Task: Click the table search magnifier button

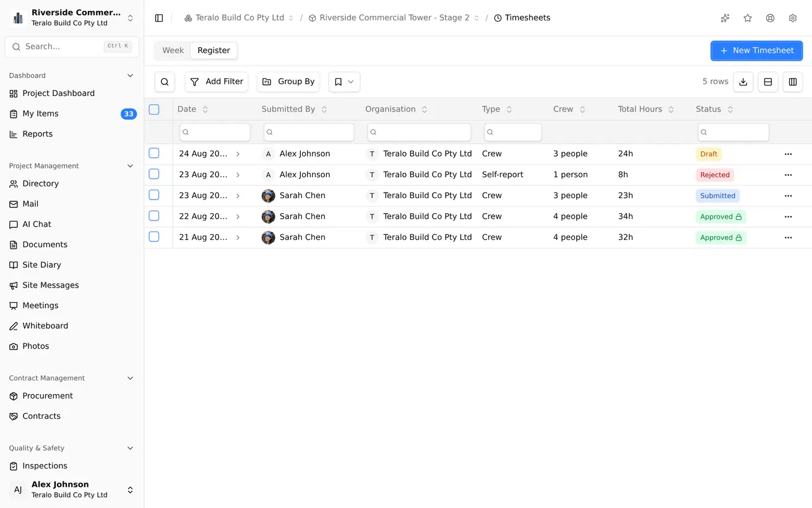Action: 165,82
